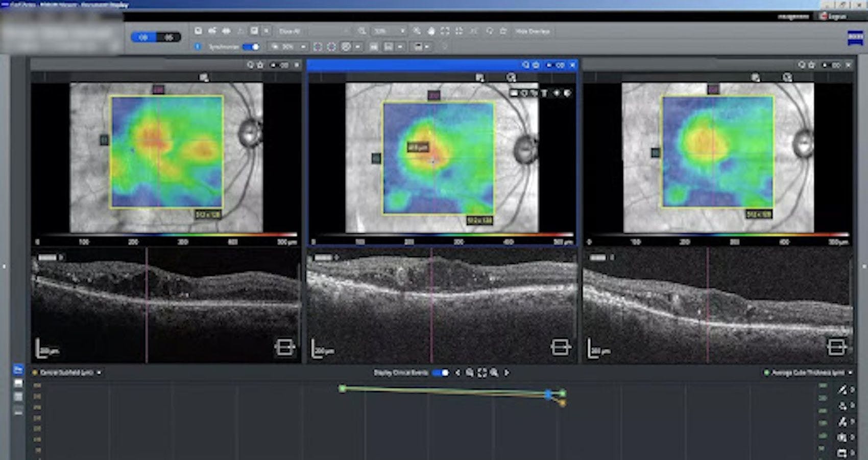Select the pan hand tool
Image resolution: width=868 pixels, height=460 pixels.
click(431, 31)
